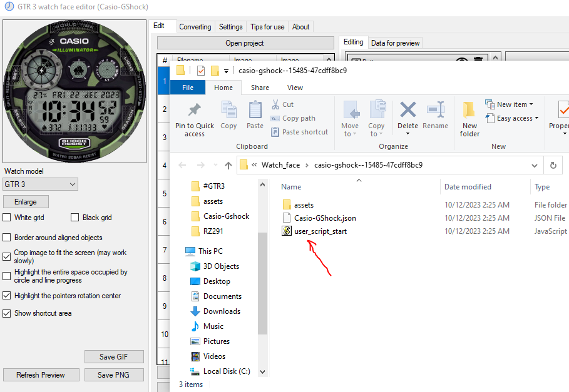Select the user_script_start JavaScript file

[x=314, y=231]
